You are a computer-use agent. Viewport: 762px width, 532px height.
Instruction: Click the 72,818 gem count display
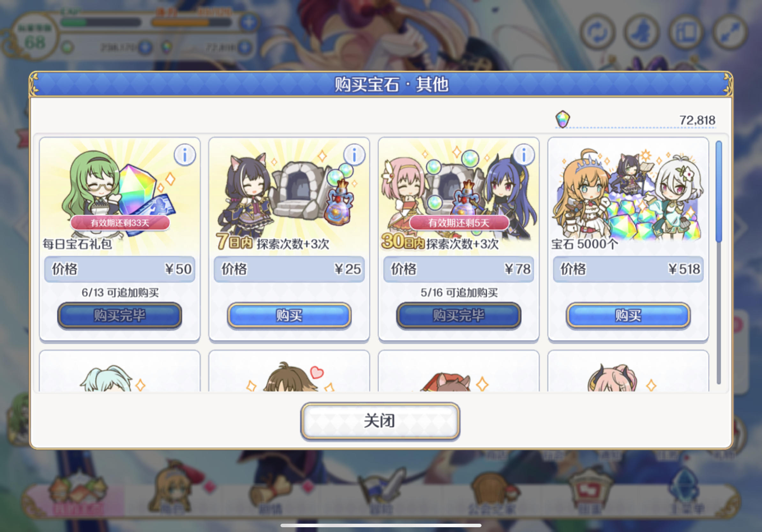coord(697,120)
